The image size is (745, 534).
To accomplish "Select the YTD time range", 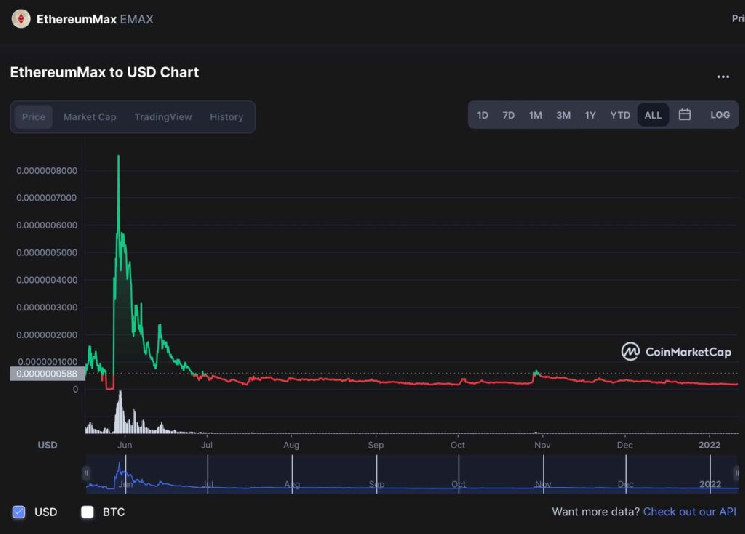I will 620,115.
